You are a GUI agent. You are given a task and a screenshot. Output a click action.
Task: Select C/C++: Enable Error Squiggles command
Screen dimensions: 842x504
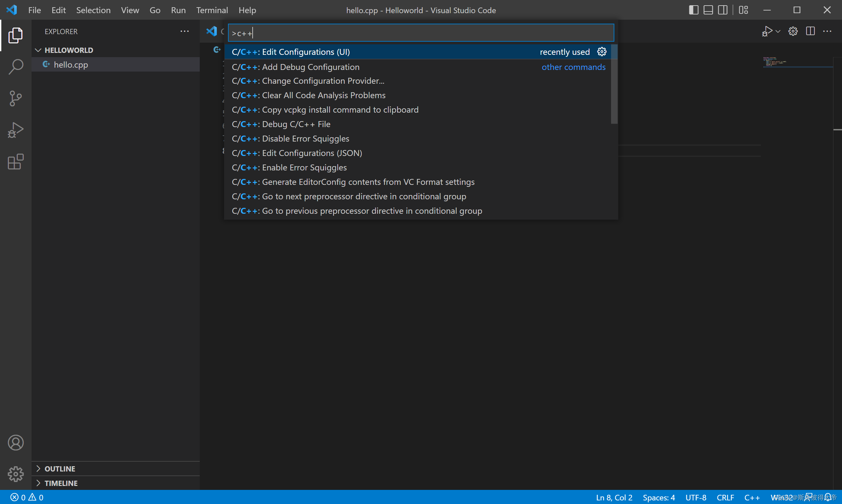tap(417, 167)
